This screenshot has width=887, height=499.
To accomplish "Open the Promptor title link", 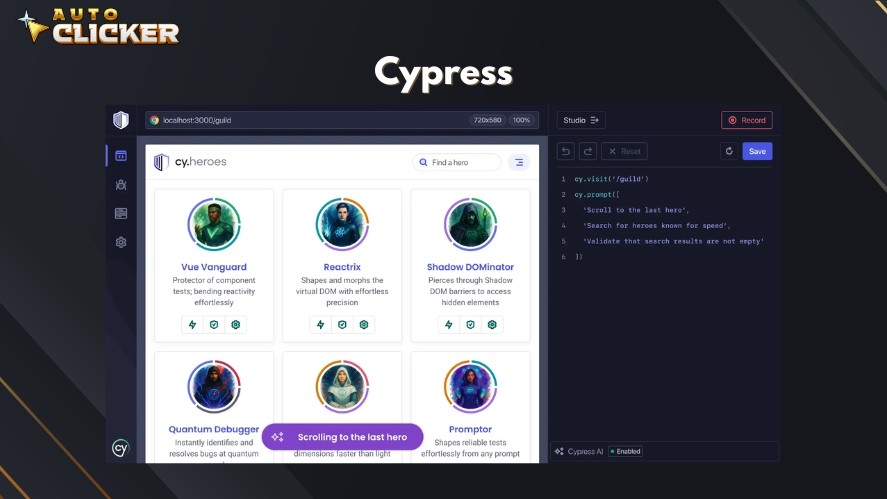I will (x=471, y=429).
